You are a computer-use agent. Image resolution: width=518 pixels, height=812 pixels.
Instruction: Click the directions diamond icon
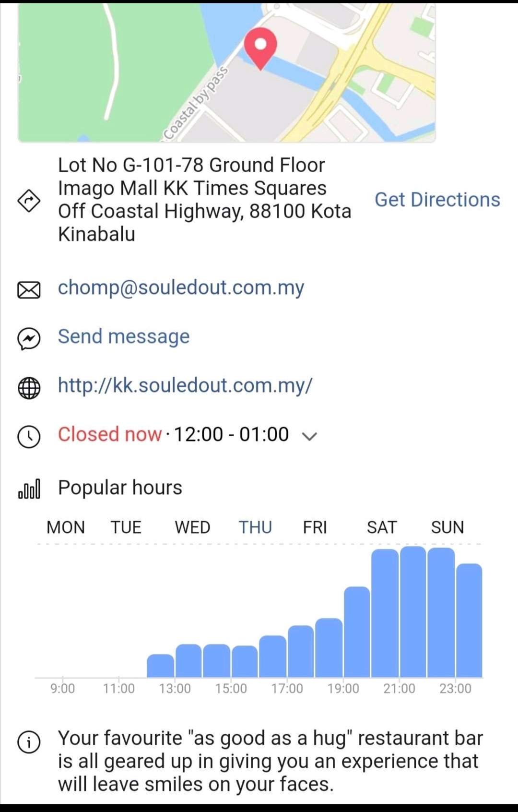click(x=29, y=200)
